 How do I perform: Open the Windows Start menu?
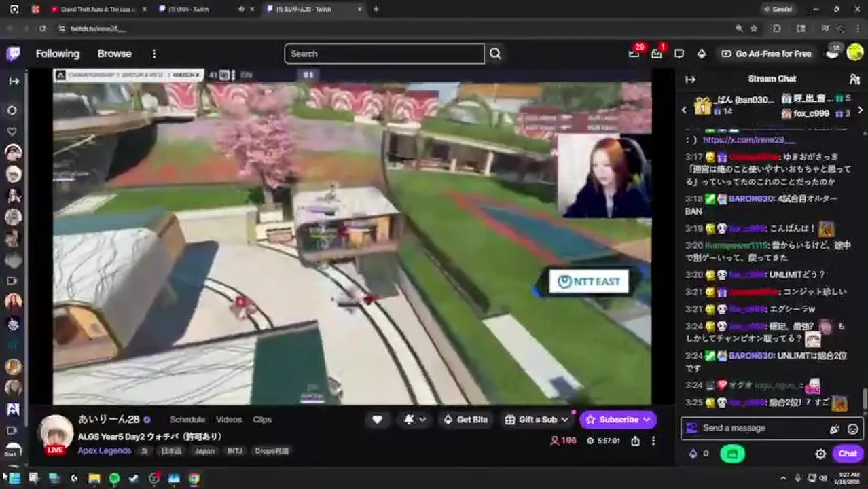[14, 478]
